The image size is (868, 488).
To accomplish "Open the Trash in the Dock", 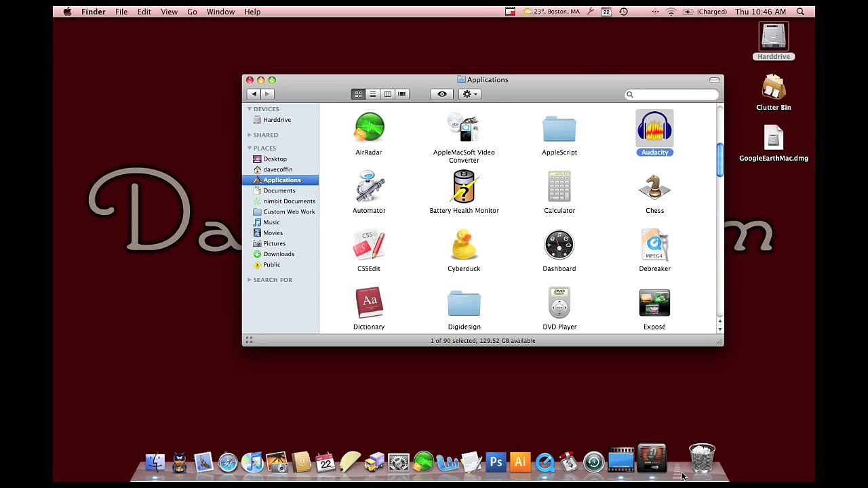I will click(x=702, y=458).
